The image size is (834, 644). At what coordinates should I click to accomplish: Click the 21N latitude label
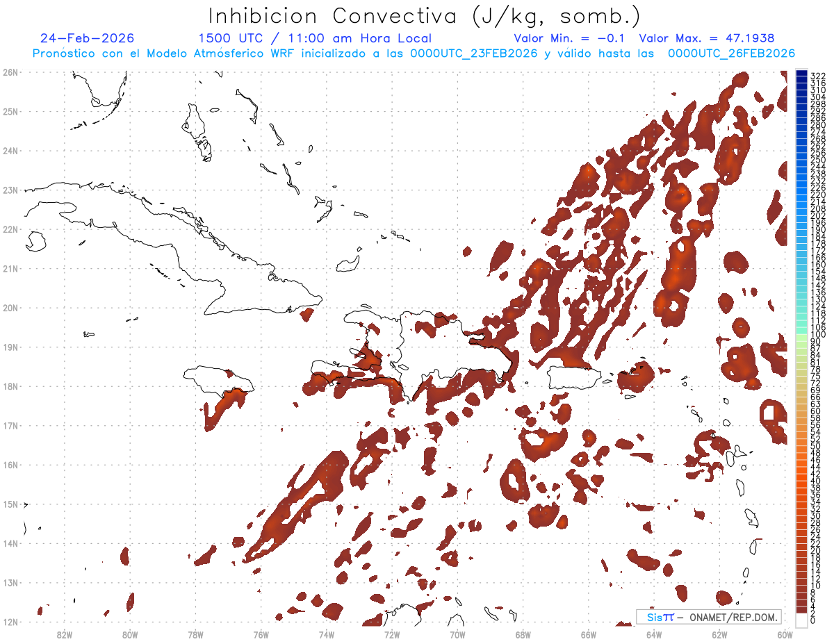10,268
